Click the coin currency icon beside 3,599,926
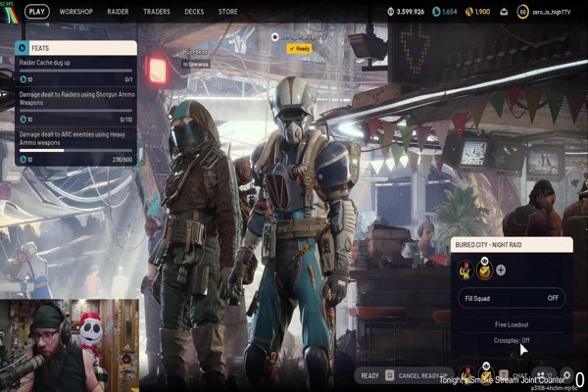 (390, 12)
